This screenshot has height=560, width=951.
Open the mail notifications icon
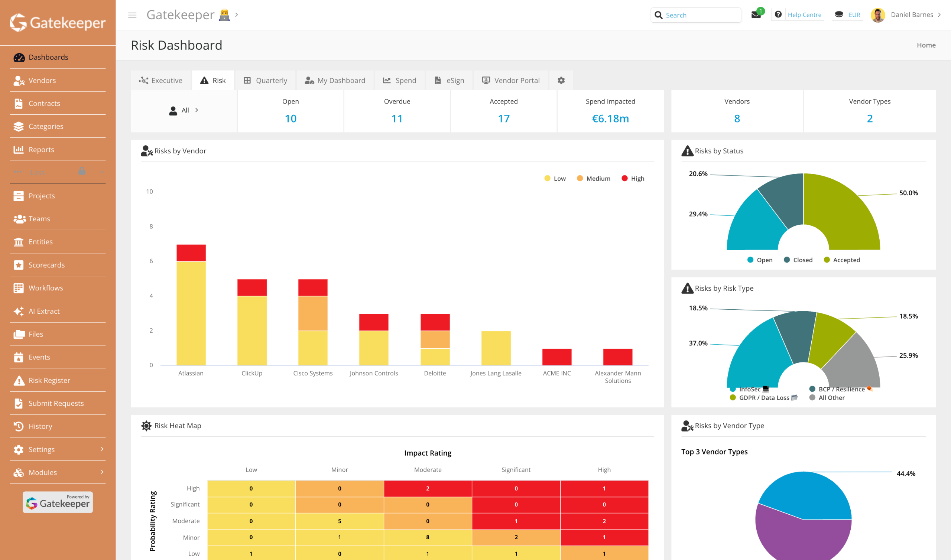pyautogui.click(x=756, y=15)
